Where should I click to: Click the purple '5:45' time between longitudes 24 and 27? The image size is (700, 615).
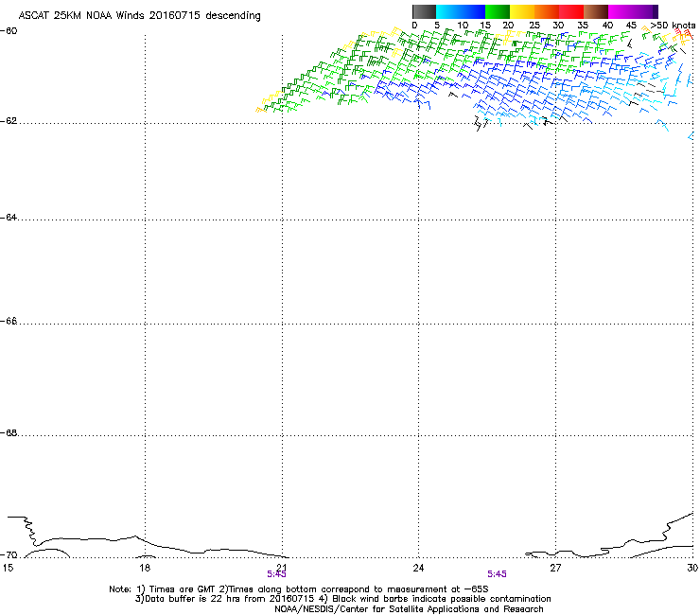point(497,574)
